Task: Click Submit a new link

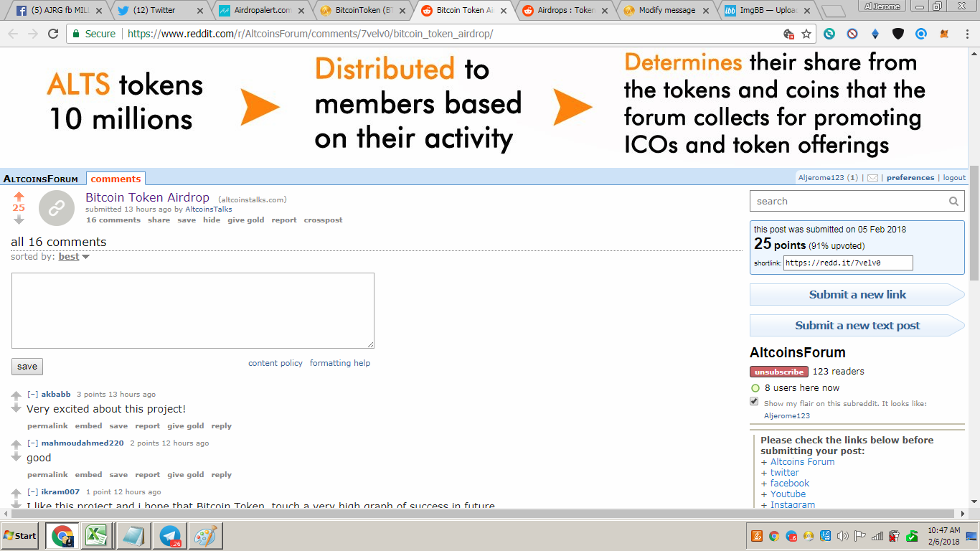Action: 857,295
